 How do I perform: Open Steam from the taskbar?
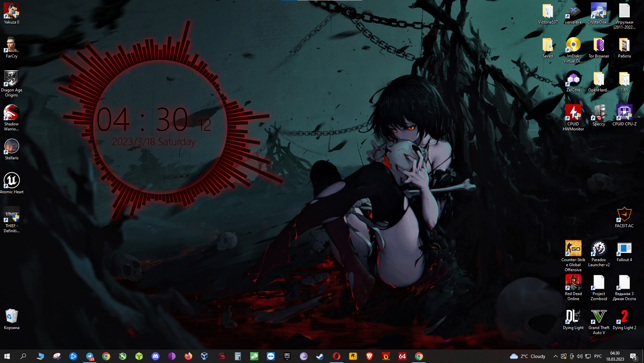[320, 356]
